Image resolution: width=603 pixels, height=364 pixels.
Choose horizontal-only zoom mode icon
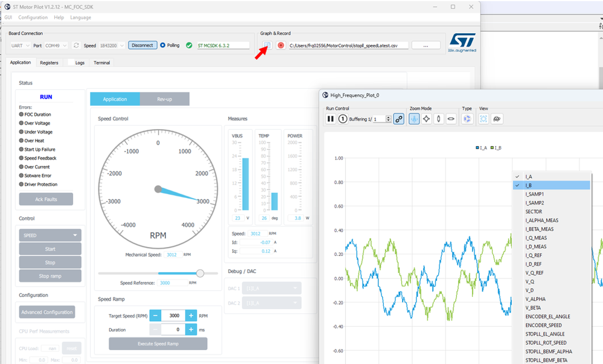coord(451,119)
